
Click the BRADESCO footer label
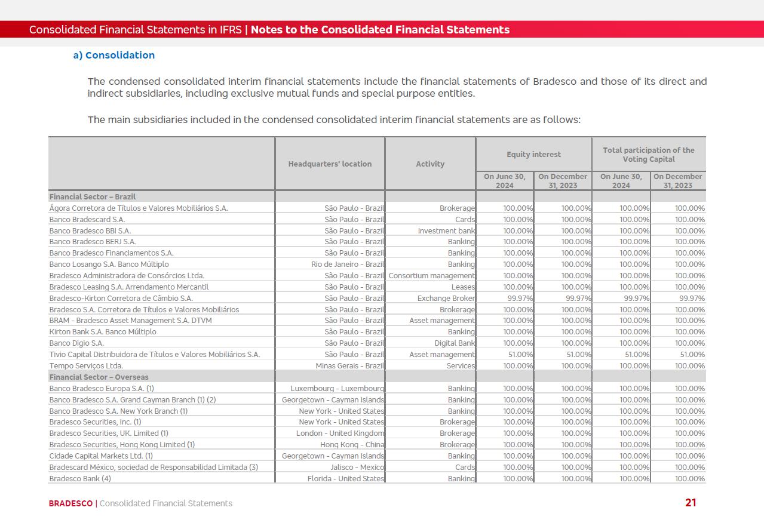[70, 503]
